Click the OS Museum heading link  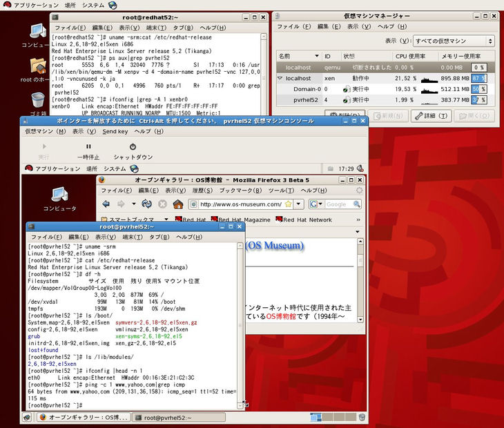click(274, 246)
